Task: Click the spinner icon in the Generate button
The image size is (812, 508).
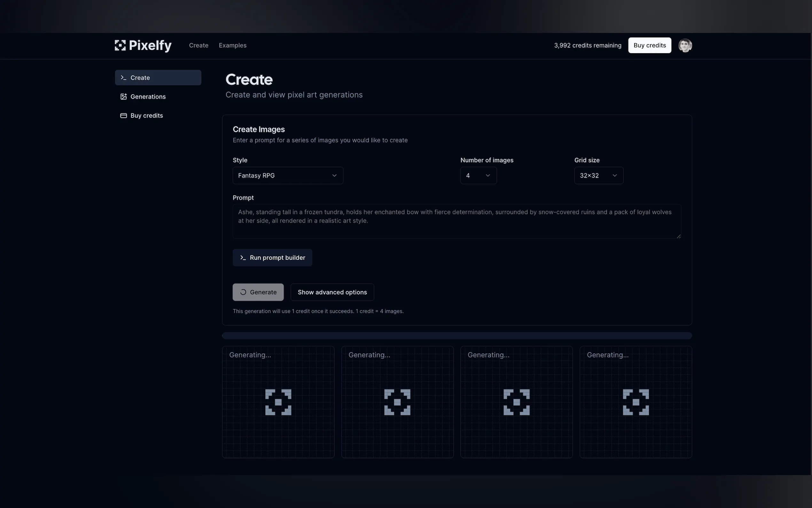Action: pos(243,292)
